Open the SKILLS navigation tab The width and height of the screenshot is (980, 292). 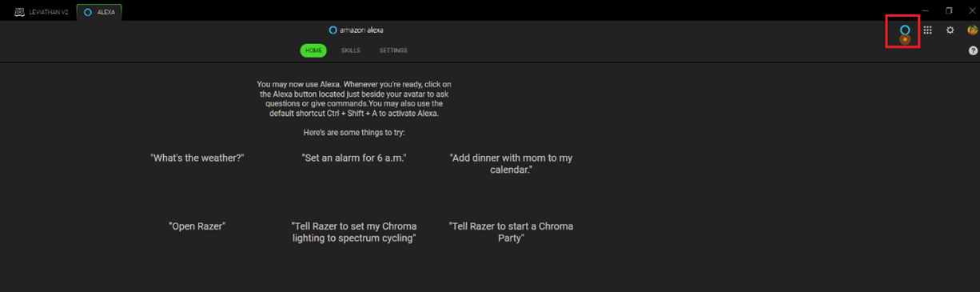351,50
